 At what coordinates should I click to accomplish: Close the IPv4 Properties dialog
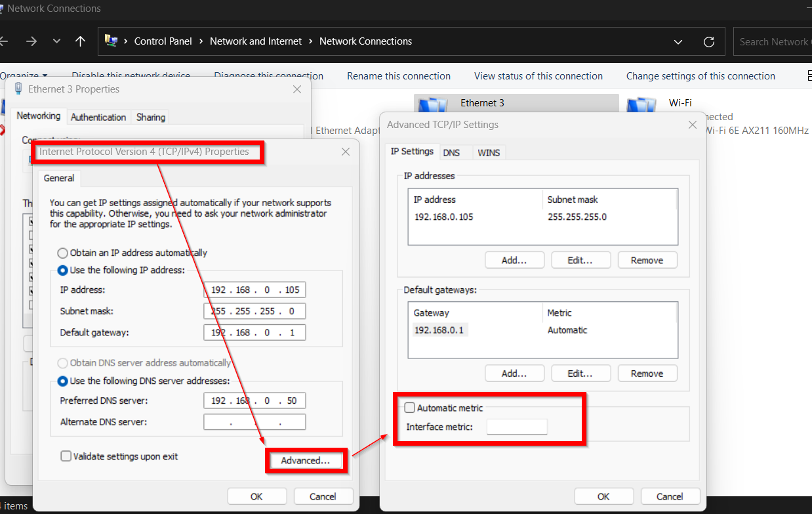click(x=346, y=152)
